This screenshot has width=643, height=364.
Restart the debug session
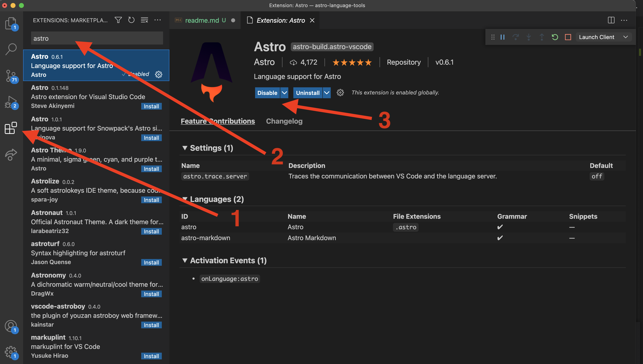[x=555, y=37]
